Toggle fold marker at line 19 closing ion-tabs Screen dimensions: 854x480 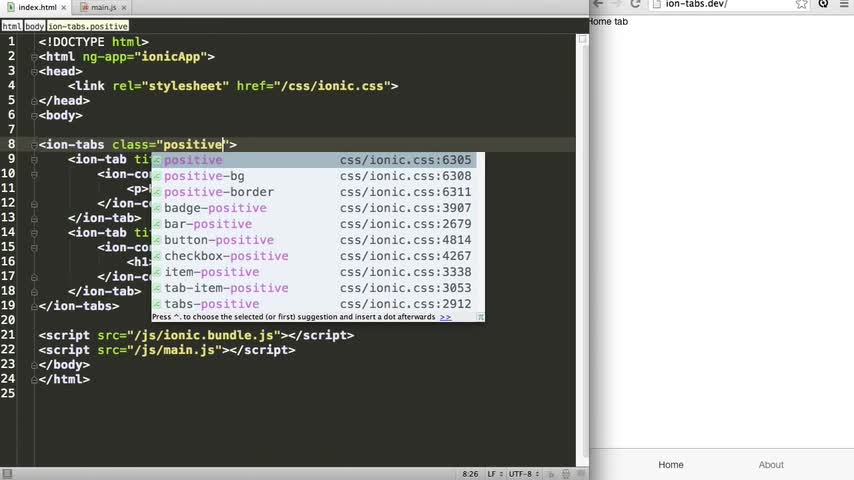click(x=34, y=306)
